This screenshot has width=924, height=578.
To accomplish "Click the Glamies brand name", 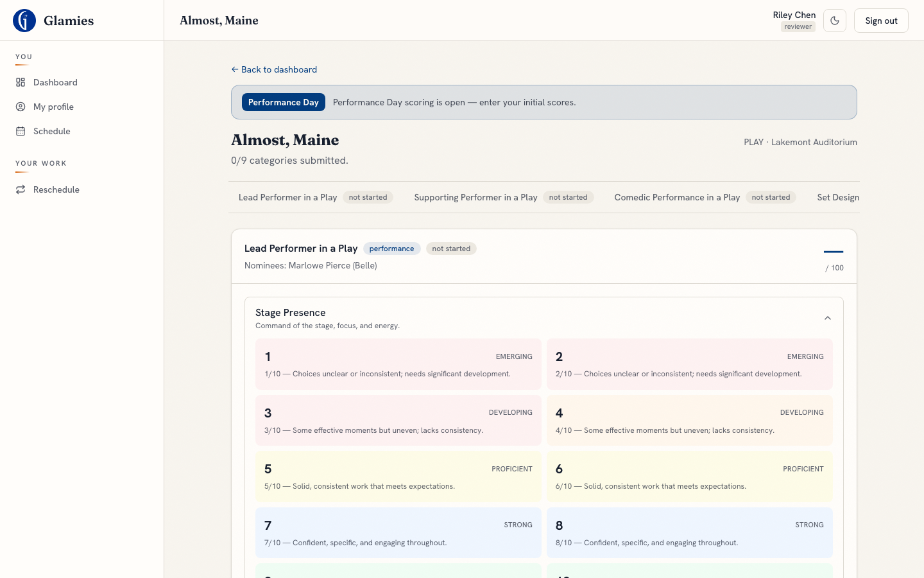I will coord(69,21).
